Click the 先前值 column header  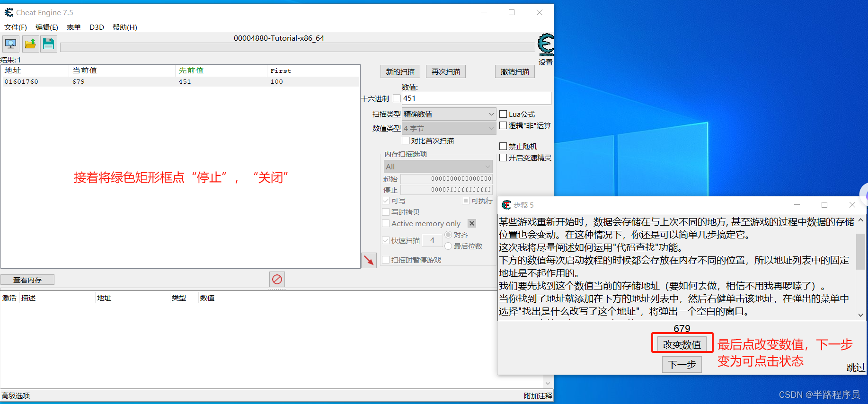point(221,70)
